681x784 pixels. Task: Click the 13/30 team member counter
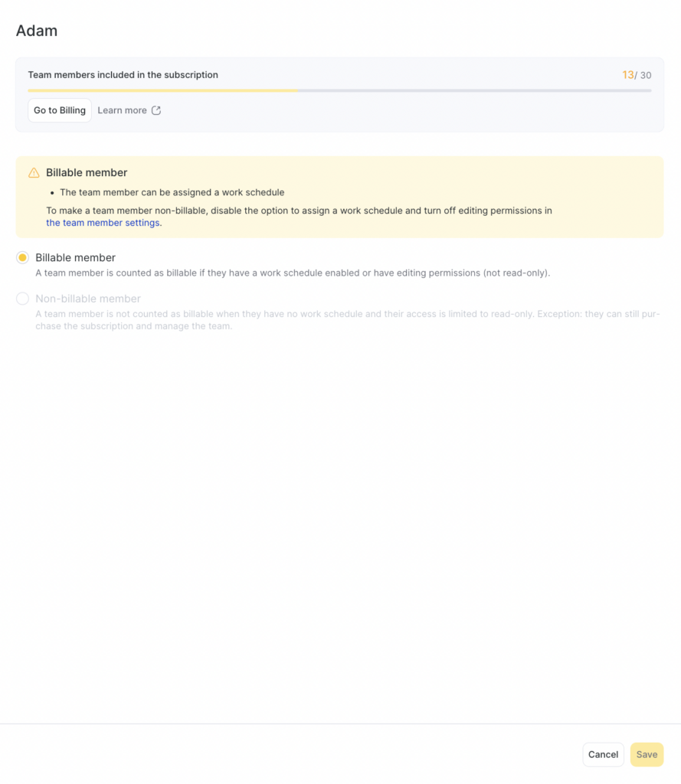(x=637, y=75)
